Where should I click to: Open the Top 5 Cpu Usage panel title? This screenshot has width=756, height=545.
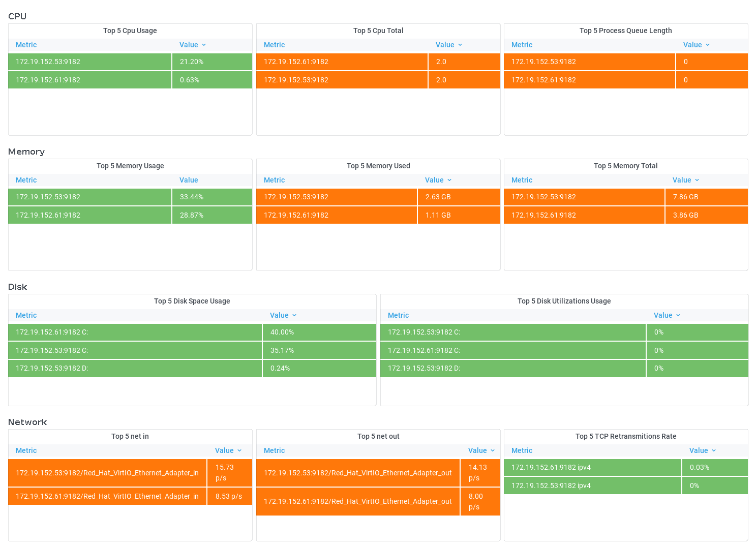pyautogui.click(x=130, y=31)
